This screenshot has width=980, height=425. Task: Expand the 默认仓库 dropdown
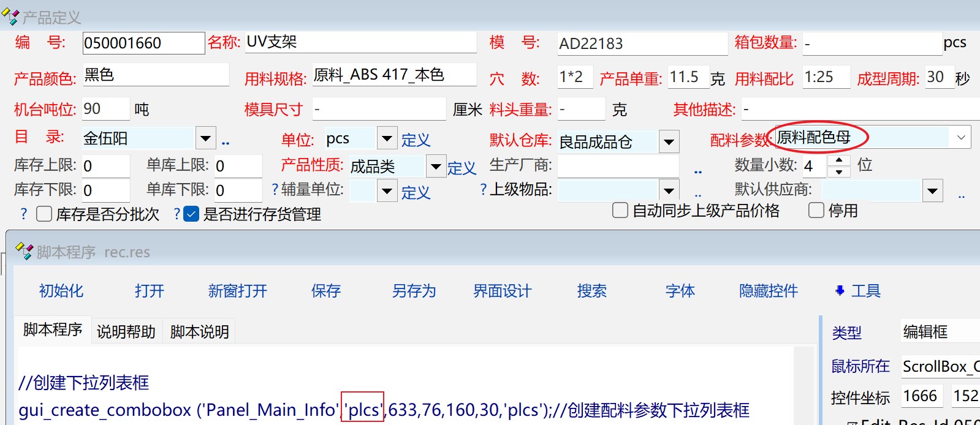tap(669, 142)
